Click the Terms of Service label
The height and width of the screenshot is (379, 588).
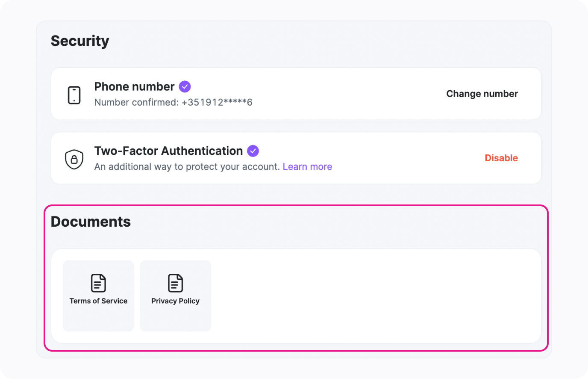coord(98,301)
